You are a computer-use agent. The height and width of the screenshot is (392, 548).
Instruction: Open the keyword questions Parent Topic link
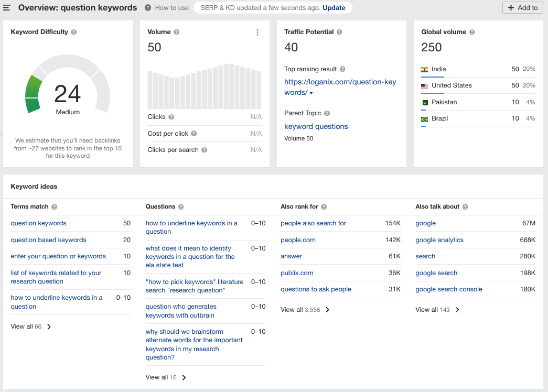tap(316, 126)
